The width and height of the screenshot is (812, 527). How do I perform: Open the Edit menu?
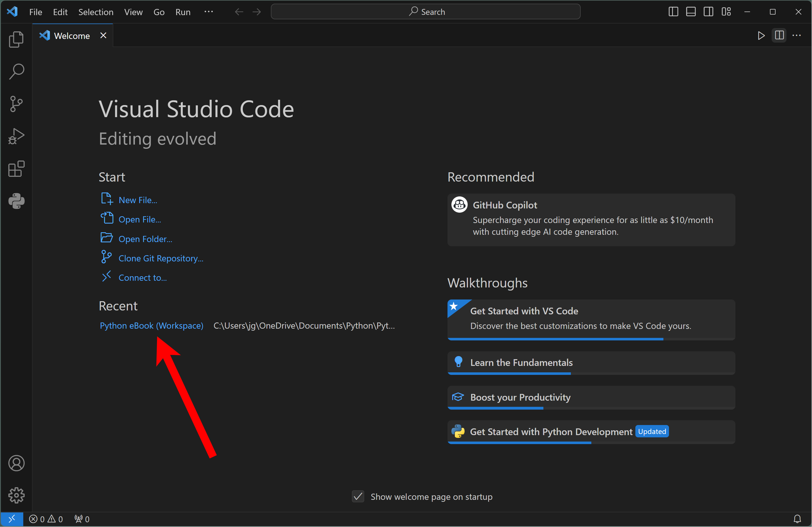point(60,12)
